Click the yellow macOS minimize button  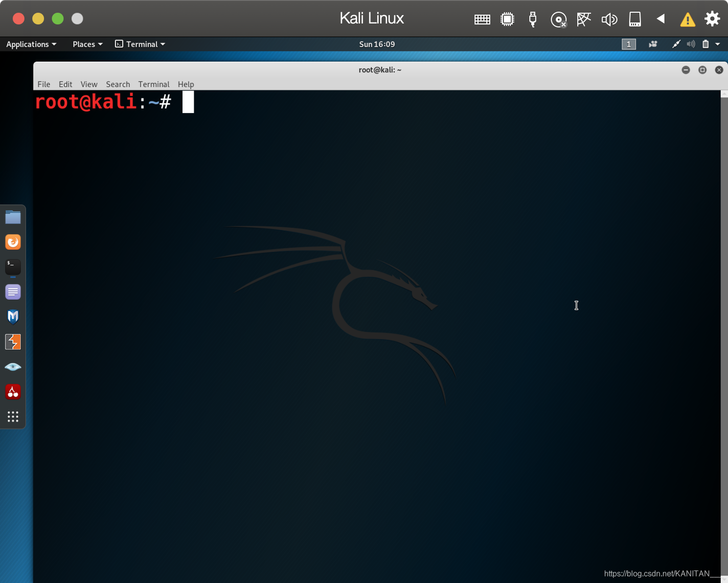pyautogui.click(x=38, y=19)
